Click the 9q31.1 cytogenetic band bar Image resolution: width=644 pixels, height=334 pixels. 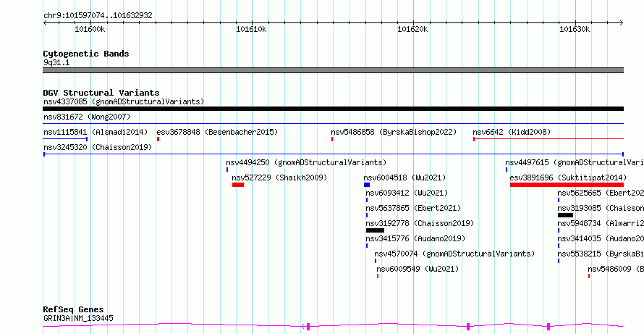click(333, 70)
